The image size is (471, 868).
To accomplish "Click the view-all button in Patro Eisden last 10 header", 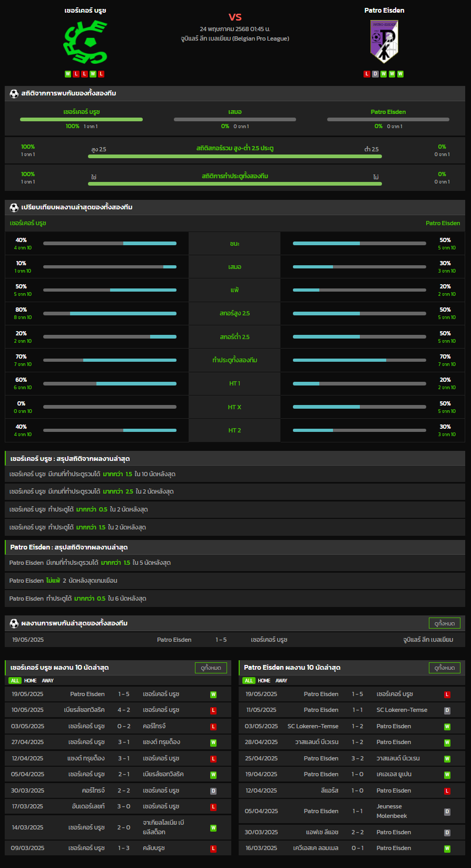I will 445,668.
